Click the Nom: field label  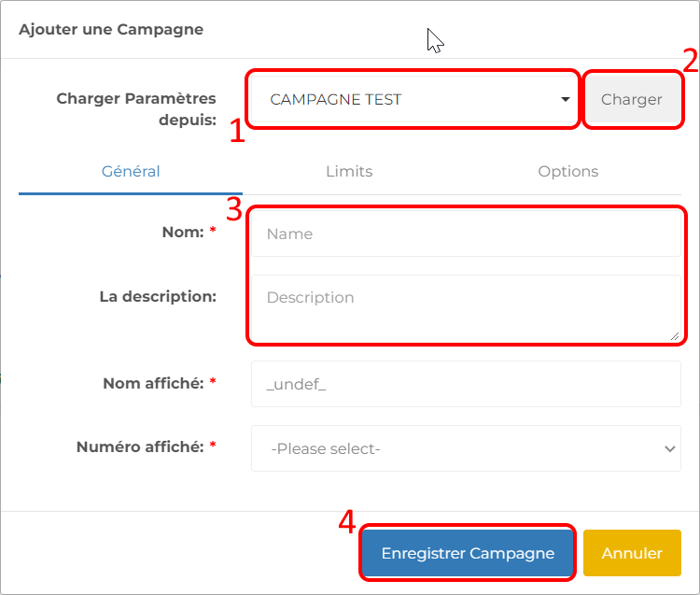point(181,233)
